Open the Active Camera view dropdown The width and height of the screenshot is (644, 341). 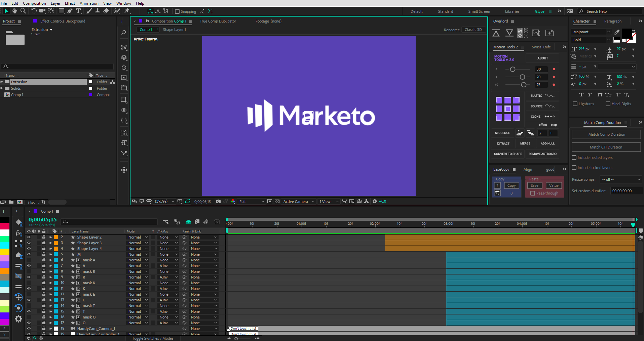coord(299,202)
